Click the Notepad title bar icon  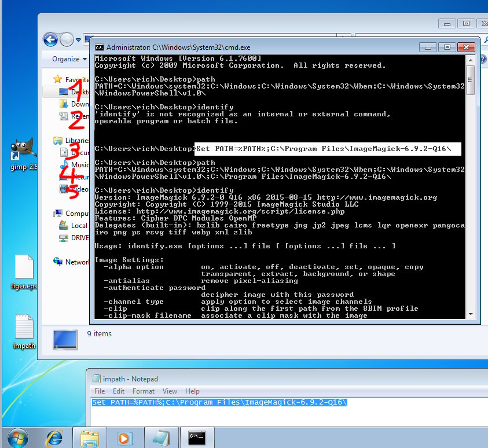pos(97,379)
